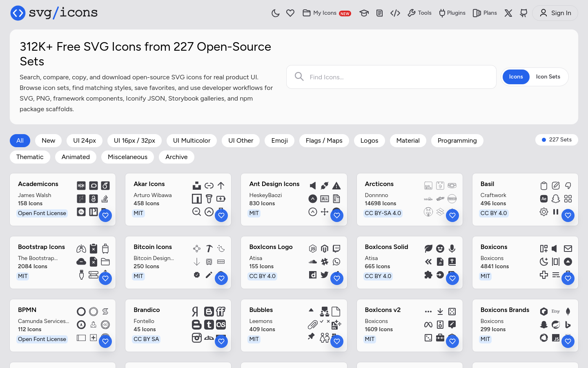Click the heart on the Boxicons 4841 Icons card
This screenshot has width=588, height=368.
[x=568, y=278]
